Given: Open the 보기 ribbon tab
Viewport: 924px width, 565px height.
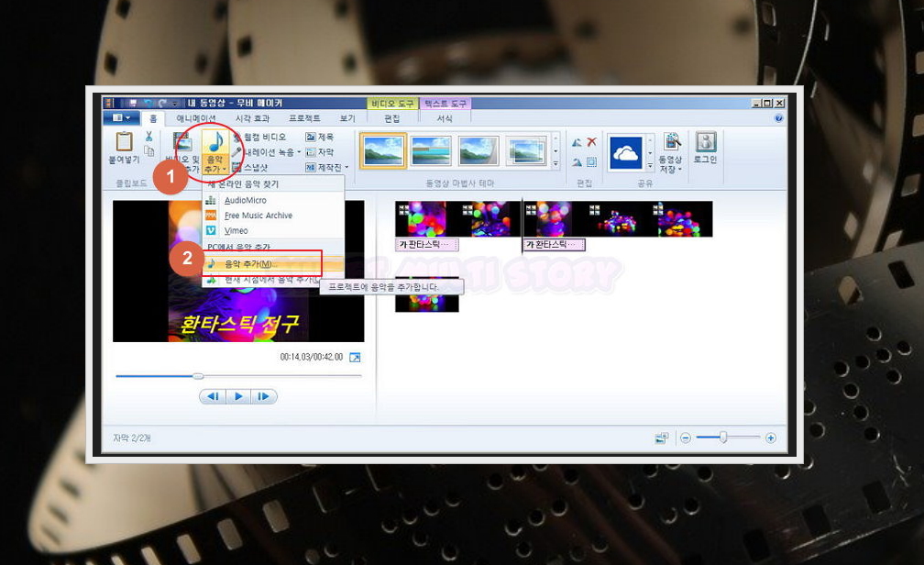Looking at the screenshot, I should pyautogui.click(x=347, y=118).
